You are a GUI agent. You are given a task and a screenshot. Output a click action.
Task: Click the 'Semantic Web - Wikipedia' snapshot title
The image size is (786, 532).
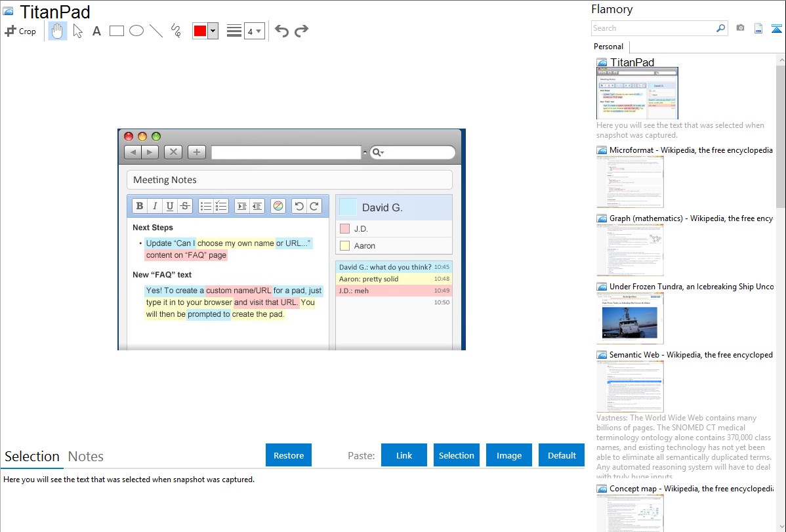point(691,355)
